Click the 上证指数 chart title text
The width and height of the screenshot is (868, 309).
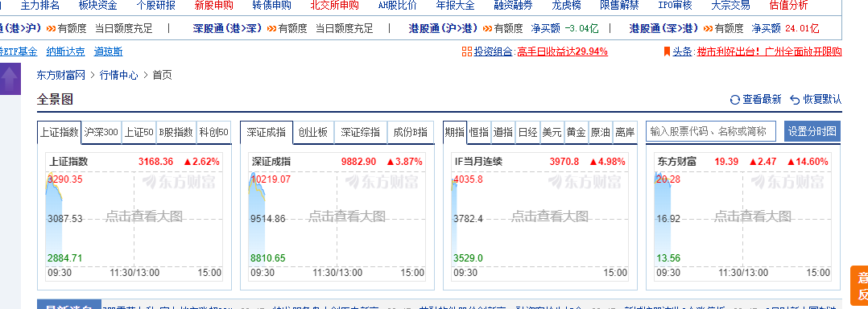click(x=68, y=162)
